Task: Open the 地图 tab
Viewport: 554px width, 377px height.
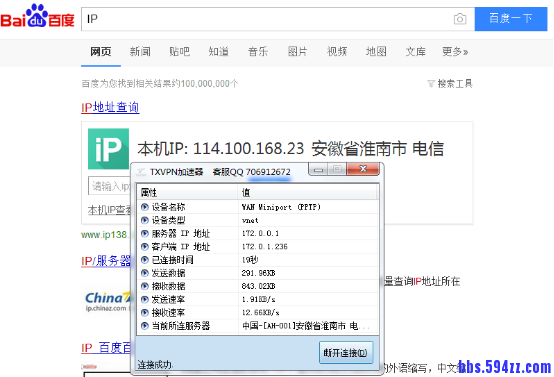Action: tap(376, 52)
